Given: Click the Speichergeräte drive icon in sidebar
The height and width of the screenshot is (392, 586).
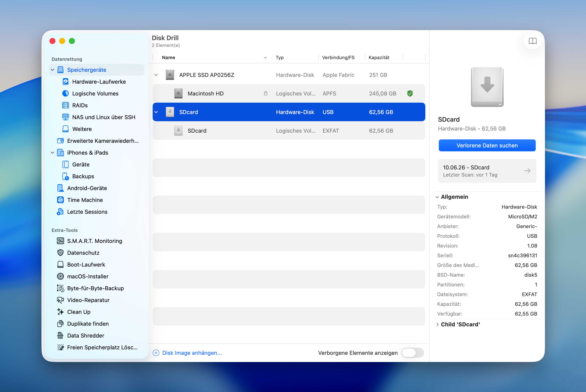Looking at the screenshot, I should tap(60, 70).
